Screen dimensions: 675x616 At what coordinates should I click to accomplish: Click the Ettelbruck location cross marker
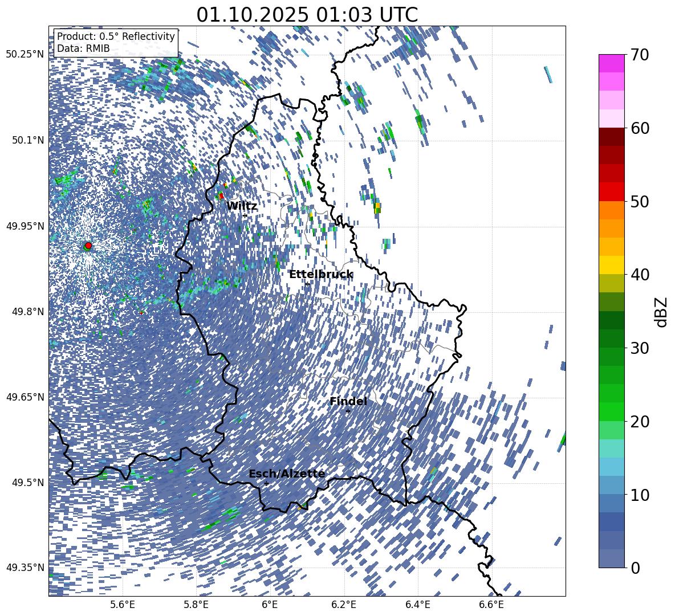(x=307, y=284)
